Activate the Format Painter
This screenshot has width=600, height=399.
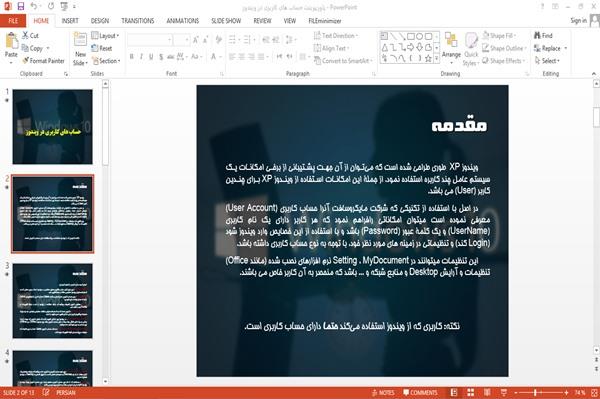tap(43, 61)
